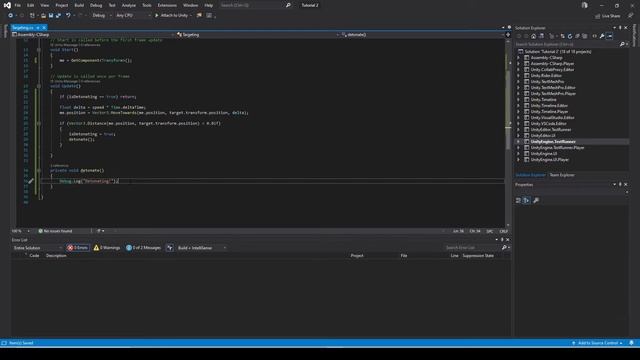The height and width of the screenshot is (360, 640).
Task: Open the Edit menu
Action: point(31,5)
